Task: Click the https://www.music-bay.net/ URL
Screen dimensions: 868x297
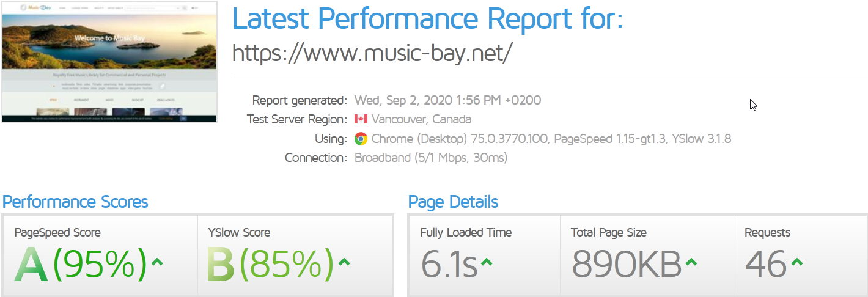Action: pyautogui.click(x=372, y=53)
